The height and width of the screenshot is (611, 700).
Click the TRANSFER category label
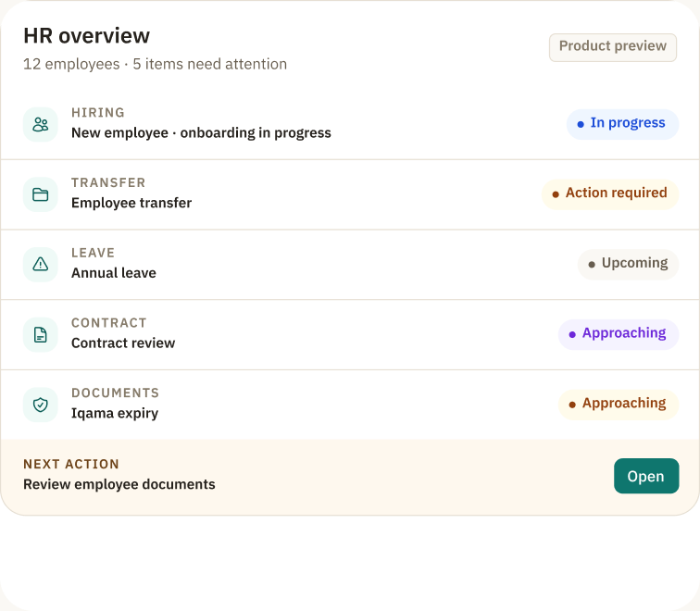tap(108, 182)
